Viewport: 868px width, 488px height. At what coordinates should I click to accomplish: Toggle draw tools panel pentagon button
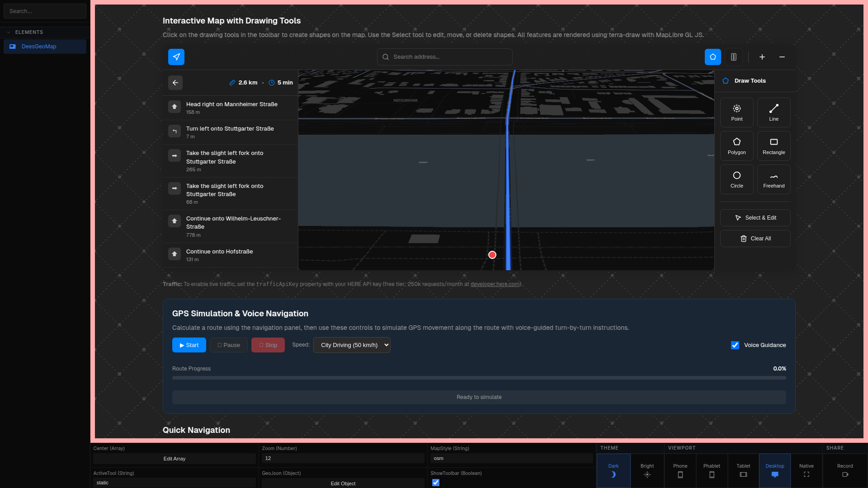pos(713,57)
